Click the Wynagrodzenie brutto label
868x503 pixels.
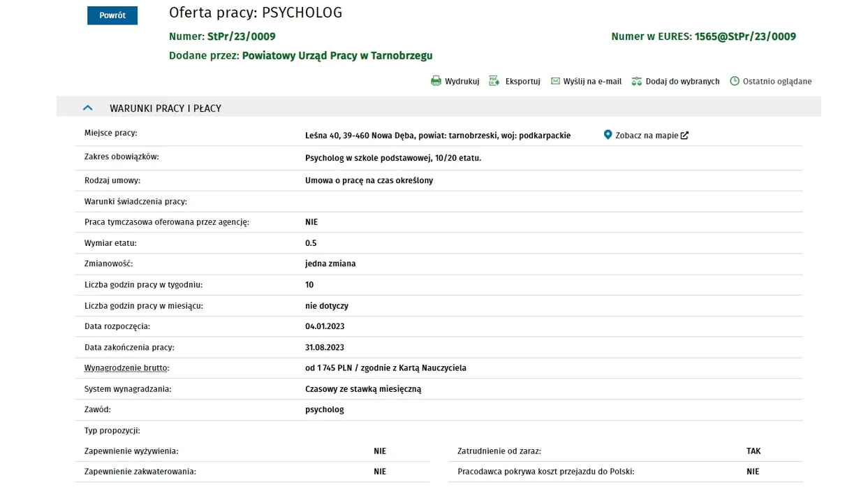126,368
